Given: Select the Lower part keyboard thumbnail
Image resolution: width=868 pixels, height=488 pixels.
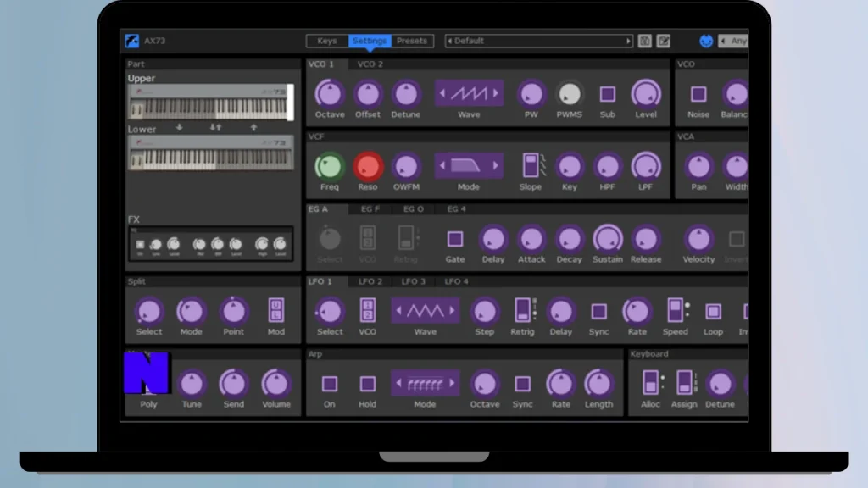Looking at the screenshot, I should [x=210, y=152].
